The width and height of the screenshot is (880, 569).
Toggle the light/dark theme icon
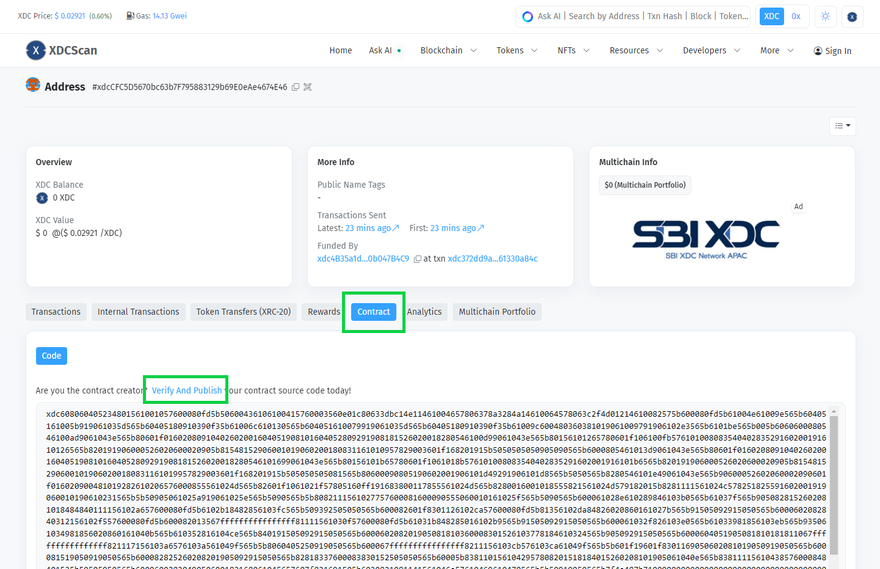(825, 17)
